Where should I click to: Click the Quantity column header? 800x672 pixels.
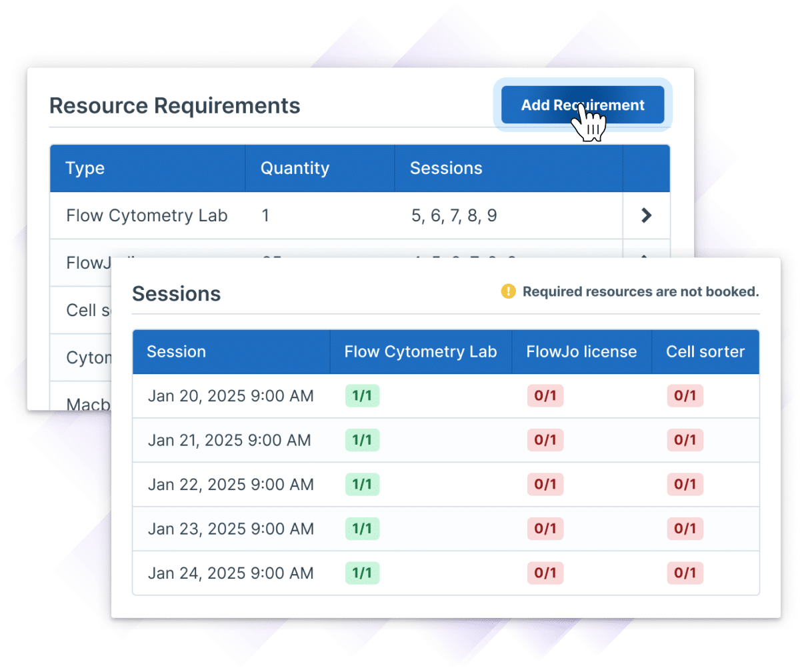pyautogui.click(x=295, y=168)
